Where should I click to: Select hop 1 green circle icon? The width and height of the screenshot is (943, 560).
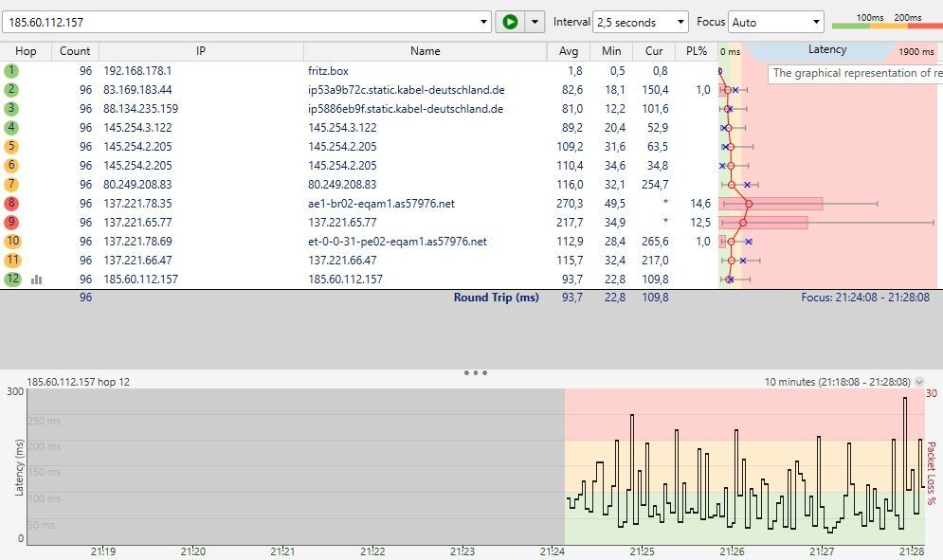pyautogui.click(x=11, y=70)
